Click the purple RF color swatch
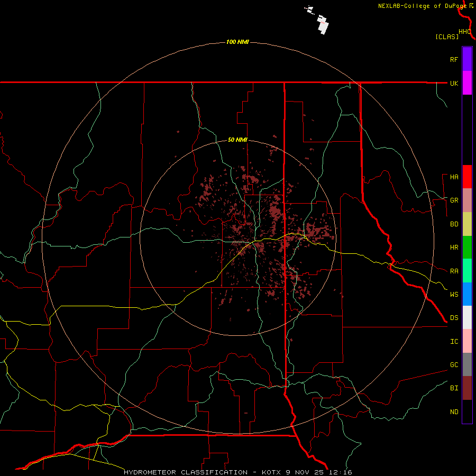The height and width of the screenshot is (476, 476). pyautogui.click(x=467, y=59)
